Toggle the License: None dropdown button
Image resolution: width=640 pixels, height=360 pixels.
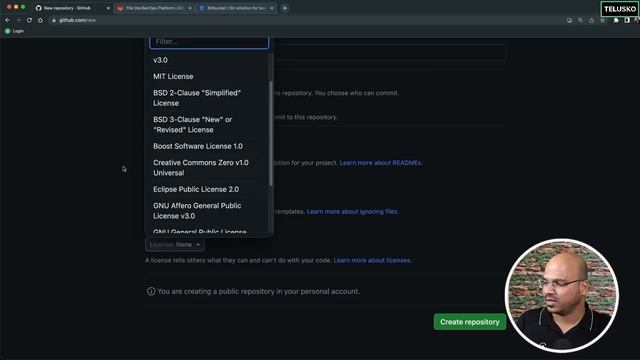click(x=175, y=244)
